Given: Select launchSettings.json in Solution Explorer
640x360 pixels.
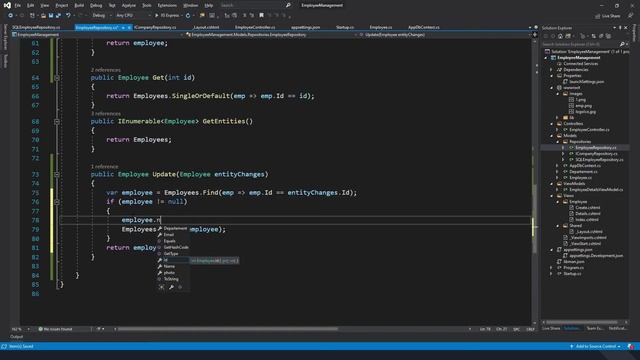Looking at the screenshot, I should click(x=586, y=82).
